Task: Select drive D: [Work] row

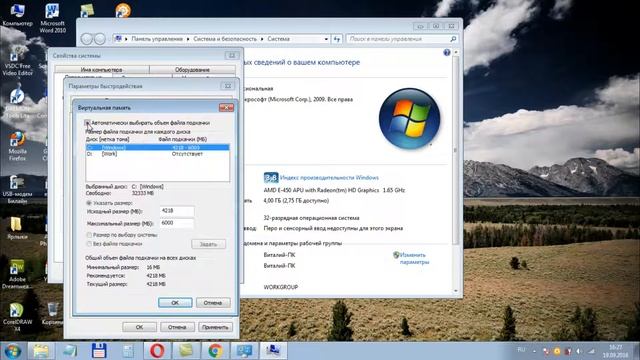Action: click(x=158, y=154)
